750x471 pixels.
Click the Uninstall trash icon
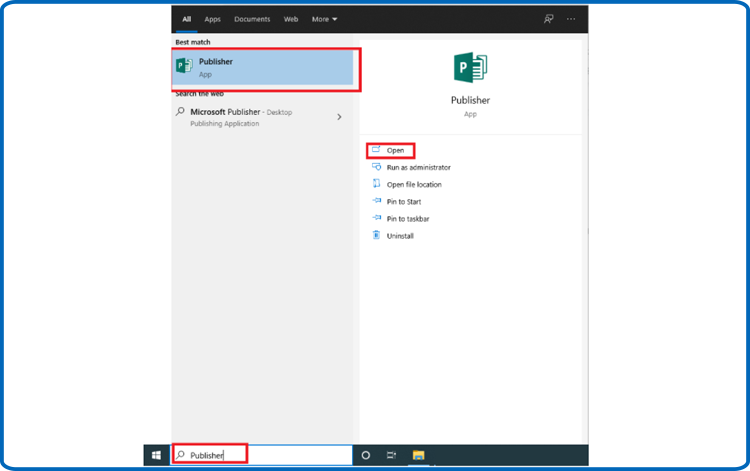(376, 235)
